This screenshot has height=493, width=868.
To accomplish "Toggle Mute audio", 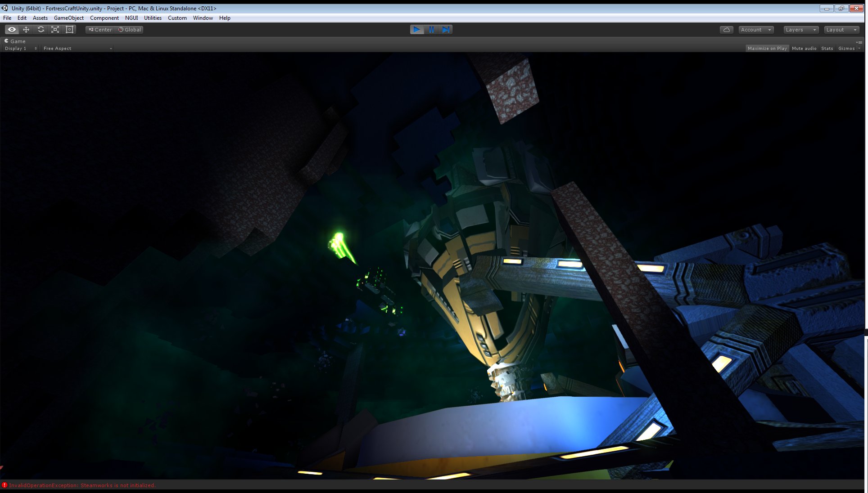I will (804, 49).
